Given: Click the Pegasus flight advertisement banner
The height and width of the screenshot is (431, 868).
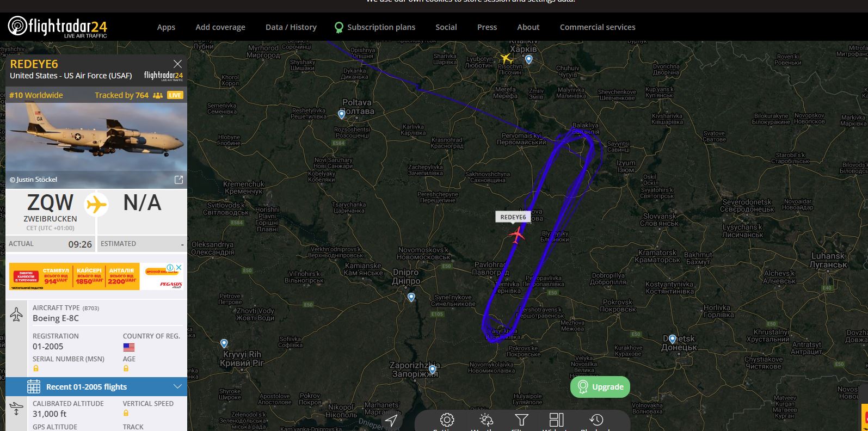Looking at the screenshot, I should 96,276.
